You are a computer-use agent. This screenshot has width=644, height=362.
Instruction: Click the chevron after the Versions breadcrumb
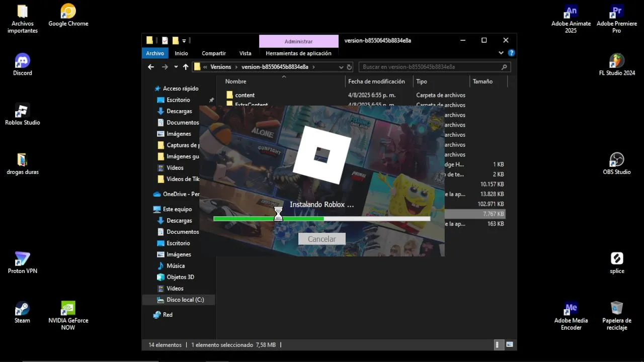click(x=236, y=67)
